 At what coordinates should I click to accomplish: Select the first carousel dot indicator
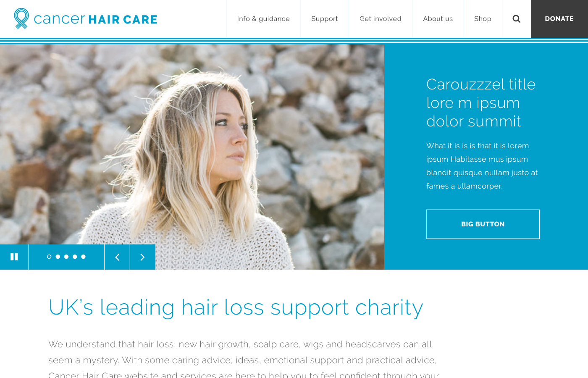click(x=49, y=257)
